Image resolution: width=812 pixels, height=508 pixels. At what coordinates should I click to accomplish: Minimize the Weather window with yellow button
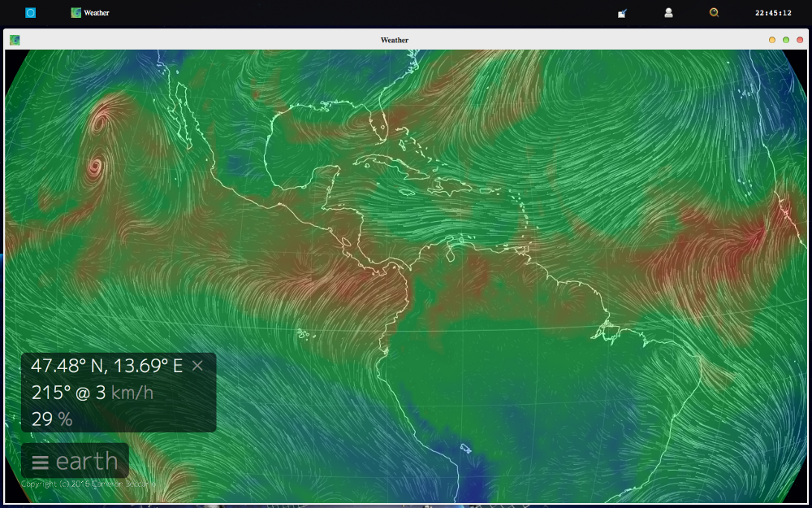pos(772,40)
